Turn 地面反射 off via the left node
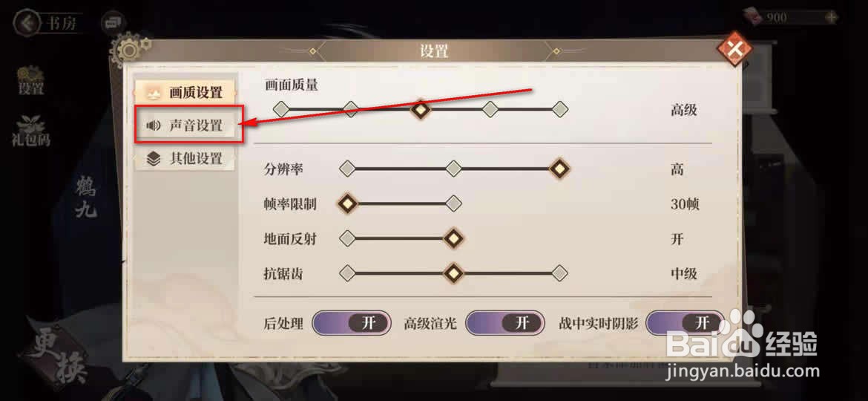Image resolution: width=868 pixels, height=401 pixels. [347, 238]
